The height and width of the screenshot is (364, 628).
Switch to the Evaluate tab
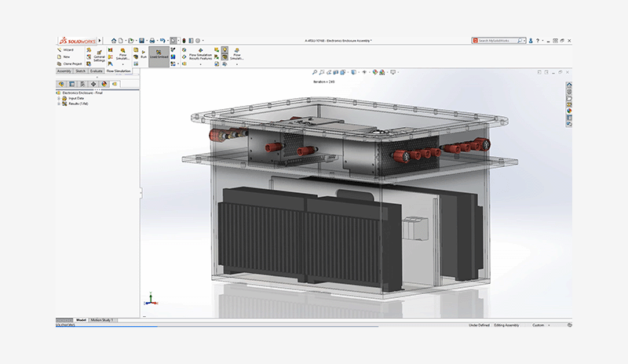pos(96,71)
